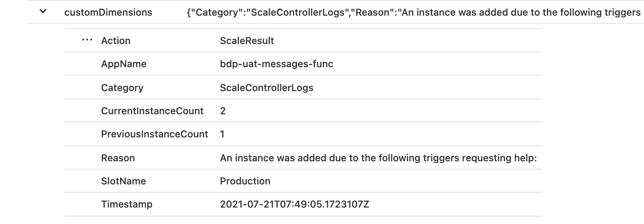Select the CurrentInstanceCount value 2
This screenshot has height=224, width=644.
click(221, 111)
